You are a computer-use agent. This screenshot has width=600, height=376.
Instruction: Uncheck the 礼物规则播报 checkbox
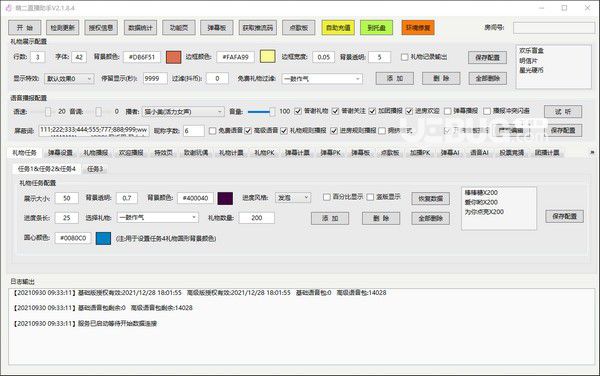(284, 131)
